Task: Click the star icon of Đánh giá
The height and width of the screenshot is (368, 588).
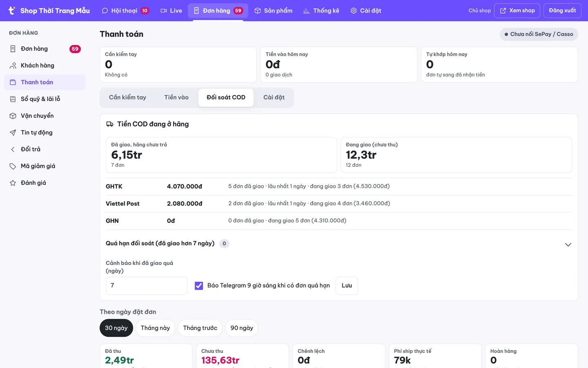Action: (x=13, y=183)
